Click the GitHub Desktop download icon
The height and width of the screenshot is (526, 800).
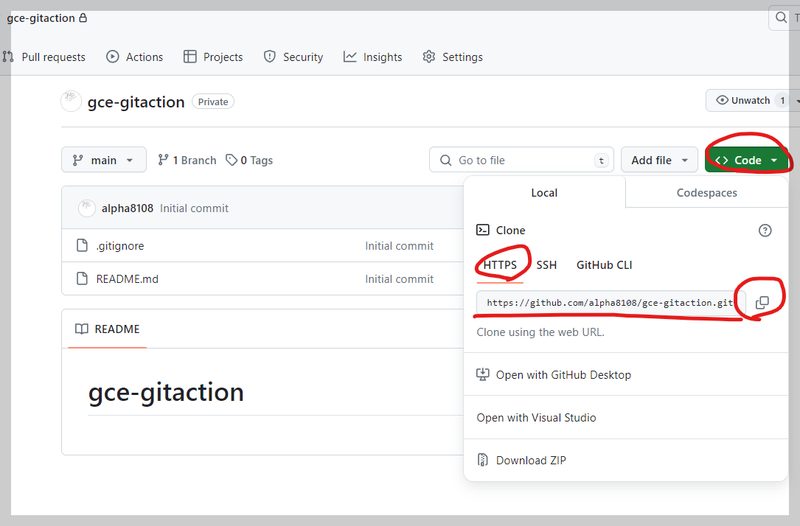482,374
